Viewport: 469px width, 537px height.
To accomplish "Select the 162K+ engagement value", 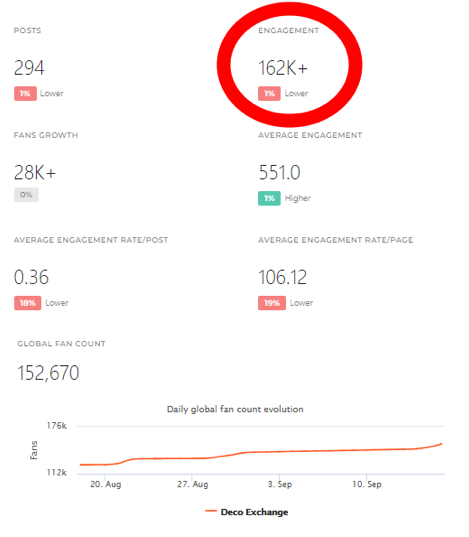I will click(283, 68).
